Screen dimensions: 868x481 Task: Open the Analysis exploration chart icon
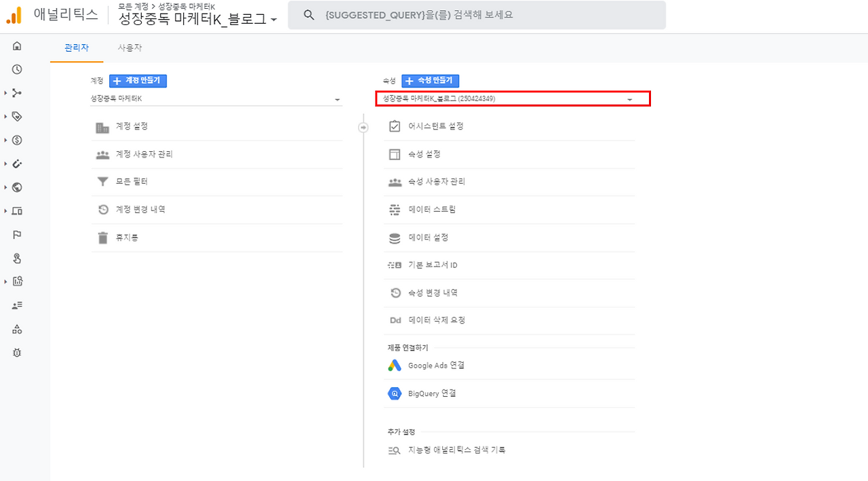(17, 282)
